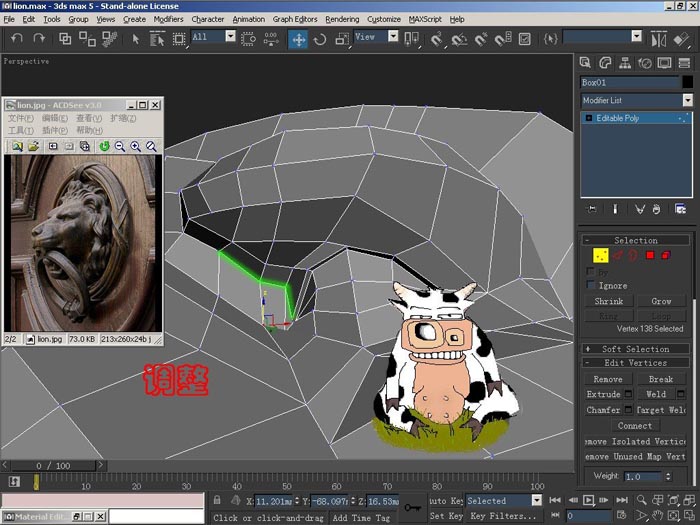The image size is (700, 525).
Task: Click the Connect button
Action: click(635, 425)
